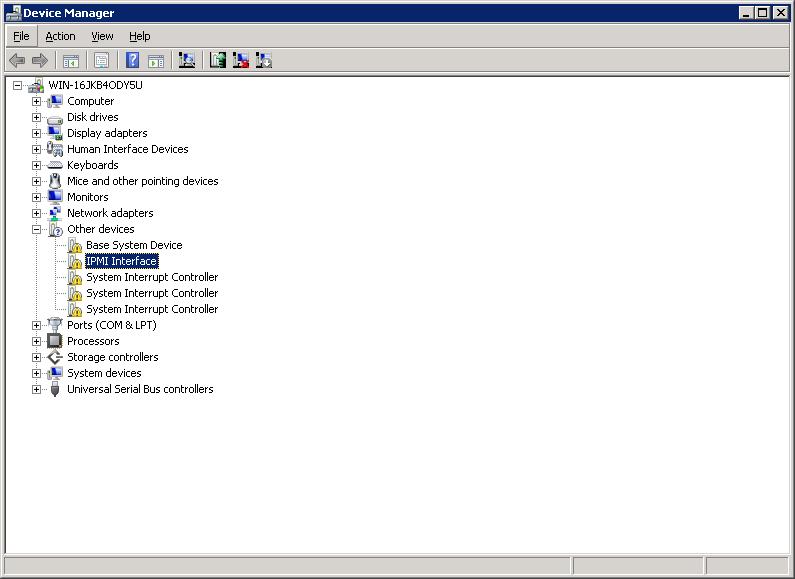Viewport: 795px width, 579px height.
Task: Click the blue Help question-mark icon
Action: tap(132, 61)
